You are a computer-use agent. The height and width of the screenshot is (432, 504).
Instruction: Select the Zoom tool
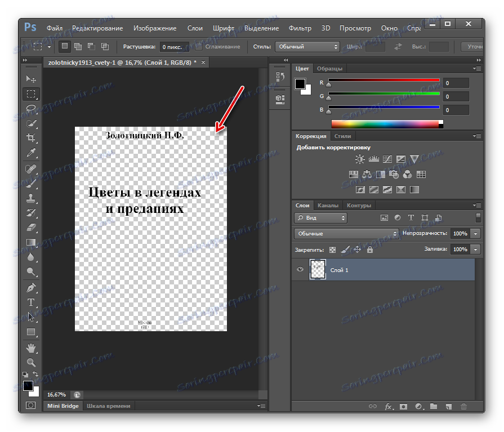[x=31, y=362]
